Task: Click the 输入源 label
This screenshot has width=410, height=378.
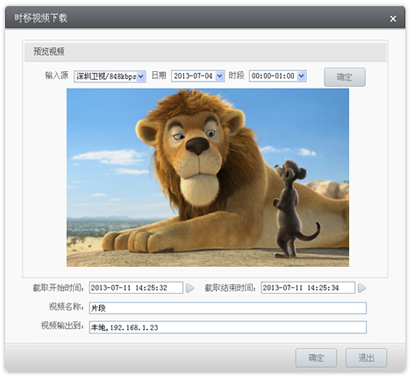Action: click(57, 75)
